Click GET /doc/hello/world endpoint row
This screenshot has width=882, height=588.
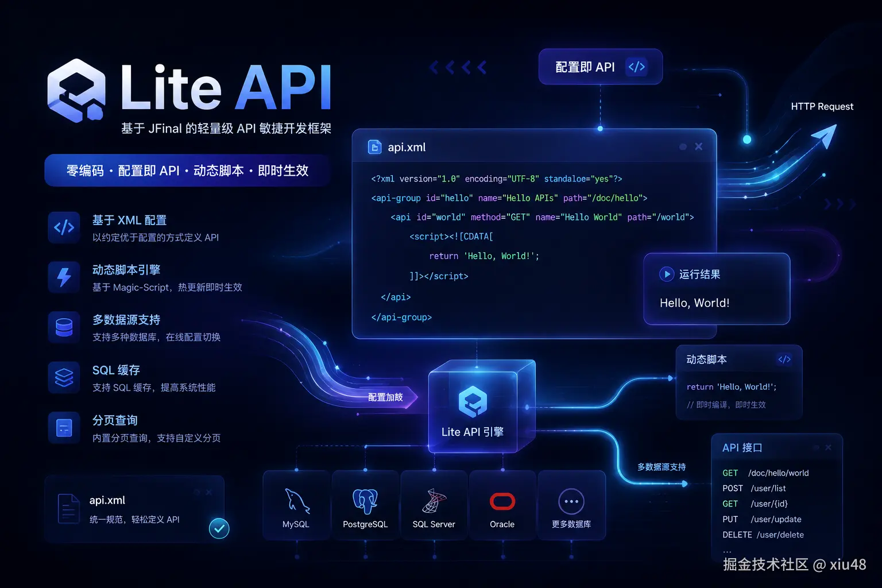click(x=765, y=473)
